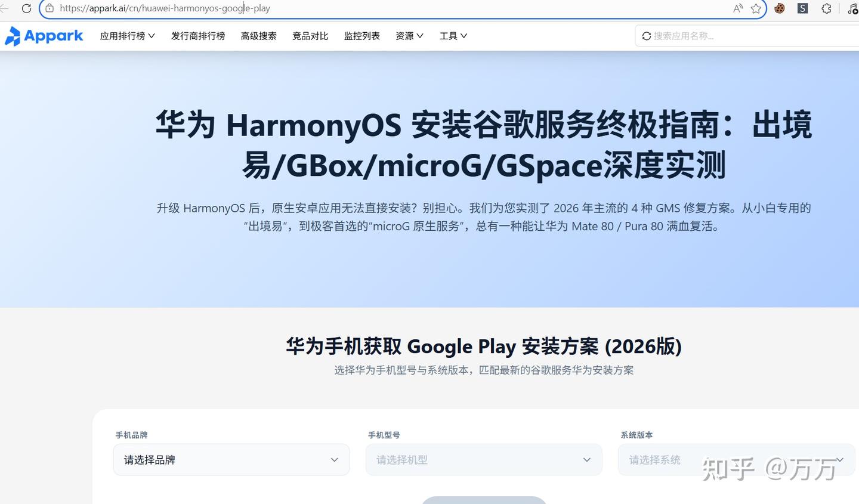The width and height of the screenshot is (859, 504).
Task: Open the 发行商排行榜 page
Action: [x=198, y=36]
